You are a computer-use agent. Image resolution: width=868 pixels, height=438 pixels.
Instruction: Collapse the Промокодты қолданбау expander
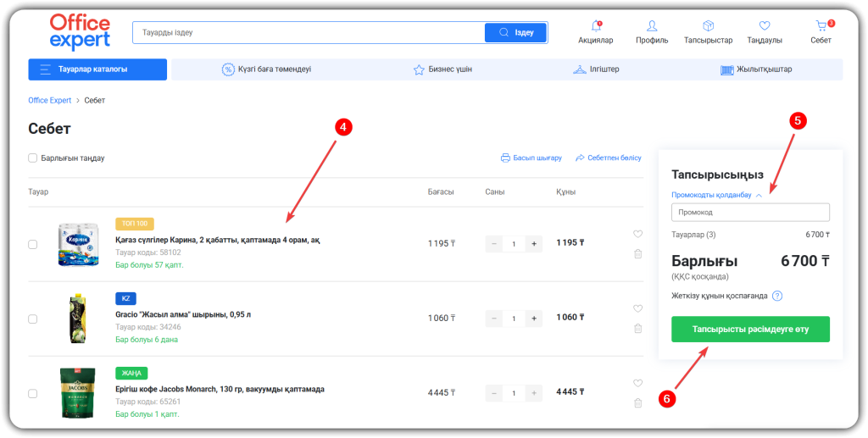(717, 195)
